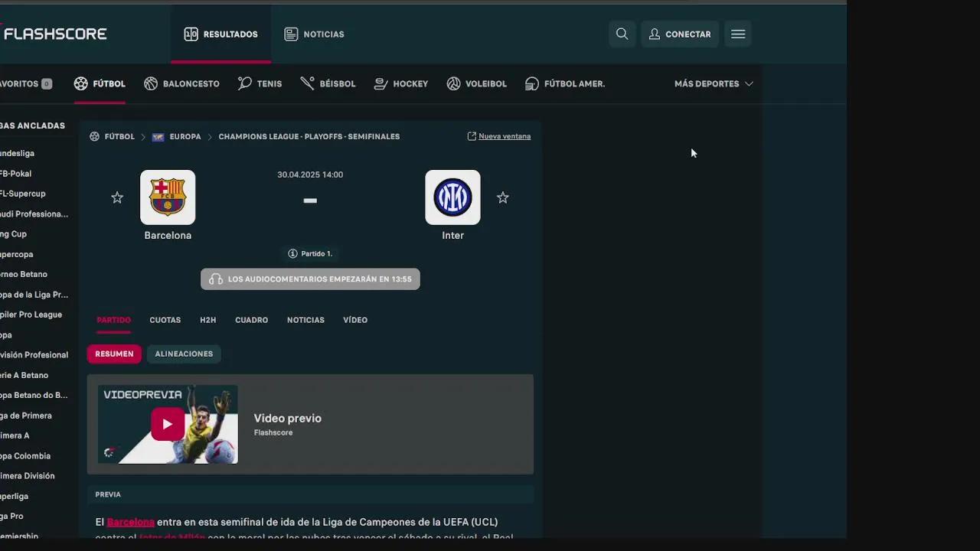Switch to the H2H tab
The image size is (980, 551).
pos(208,320)
